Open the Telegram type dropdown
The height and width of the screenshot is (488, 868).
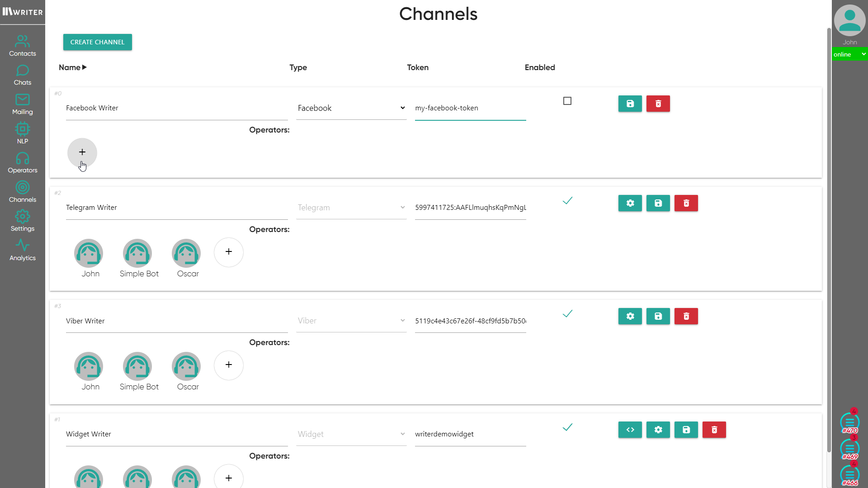tap(351, 208)
